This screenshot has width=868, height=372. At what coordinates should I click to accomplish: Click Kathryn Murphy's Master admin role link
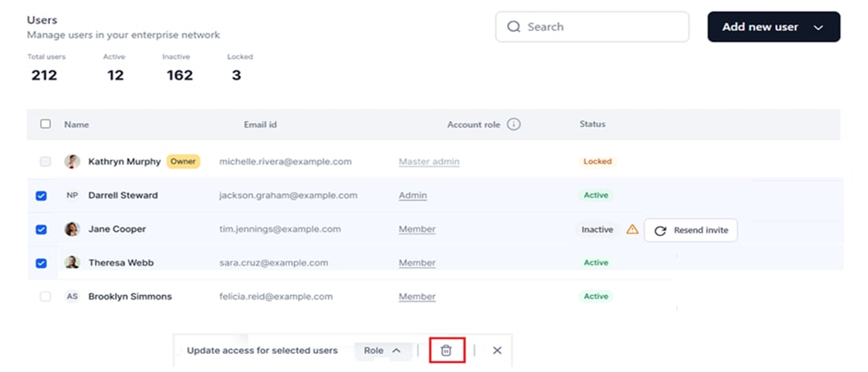[x=429, y=161]
